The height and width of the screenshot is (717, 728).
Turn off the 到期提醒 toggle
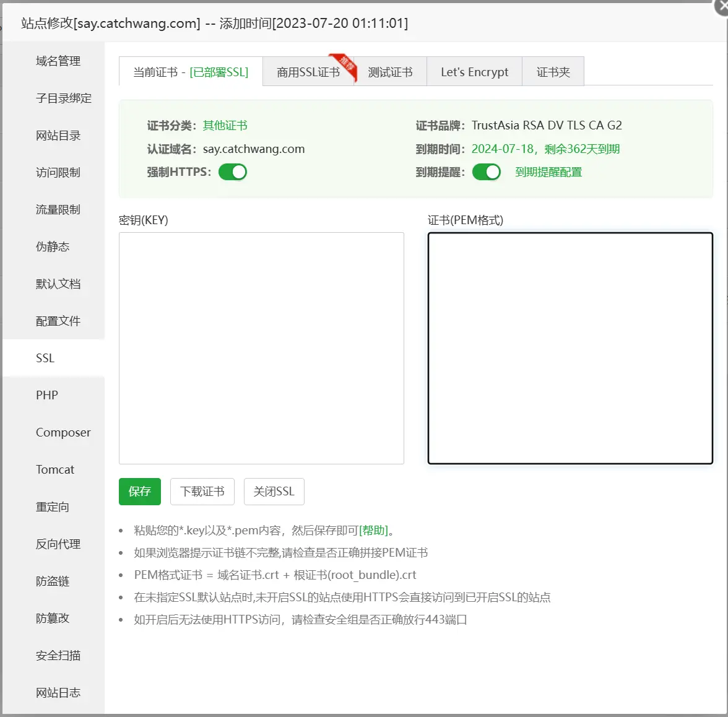[x=487, y=172]
